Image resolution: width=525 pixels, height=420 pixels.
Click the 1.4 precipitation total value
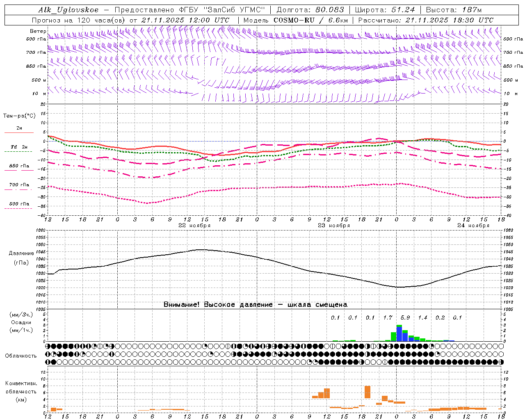(x=422, y=318)
